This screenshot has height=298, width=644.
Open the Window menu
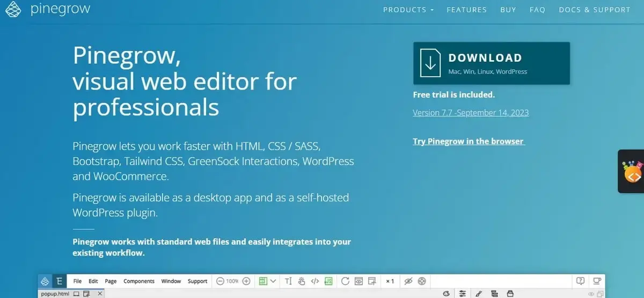pos(171,281)
